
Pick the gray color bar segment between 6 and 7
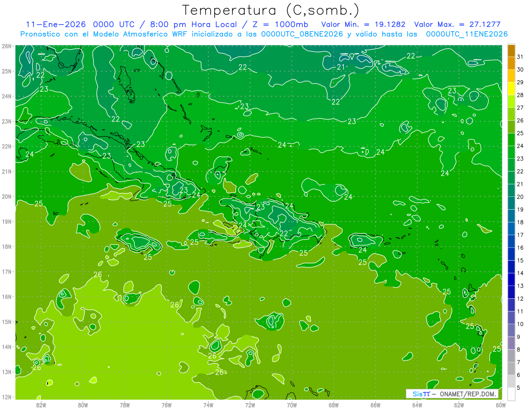point(511,368)
